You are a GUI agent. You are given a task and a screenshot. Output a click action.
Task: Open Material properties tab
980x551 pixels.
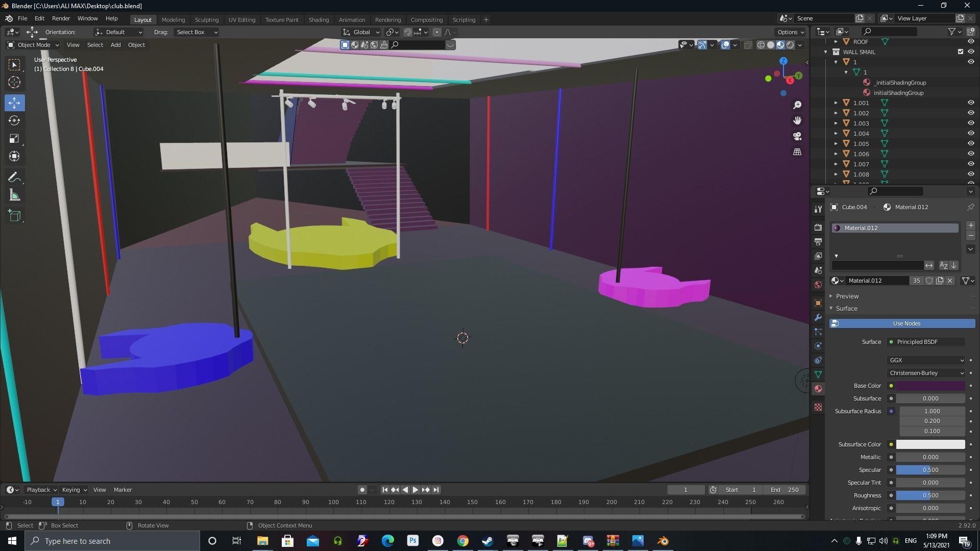pos(818,389)
